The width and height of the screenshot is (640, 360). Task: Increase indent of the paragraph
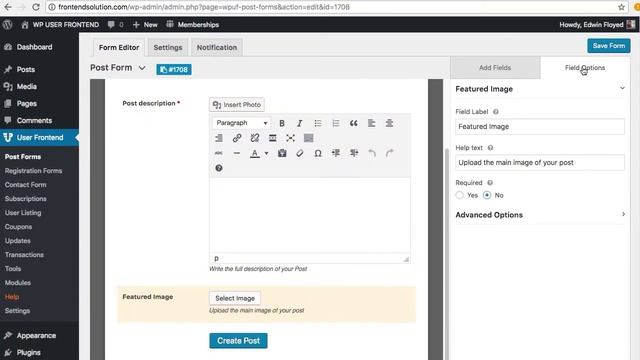tap(354, 153)
